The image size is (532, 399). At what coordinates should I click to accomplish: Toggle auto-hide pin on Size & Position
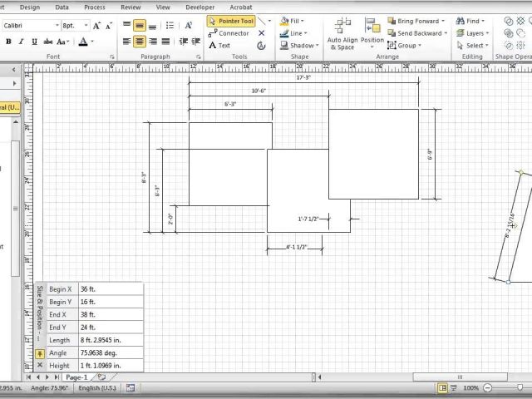(39, 352)
